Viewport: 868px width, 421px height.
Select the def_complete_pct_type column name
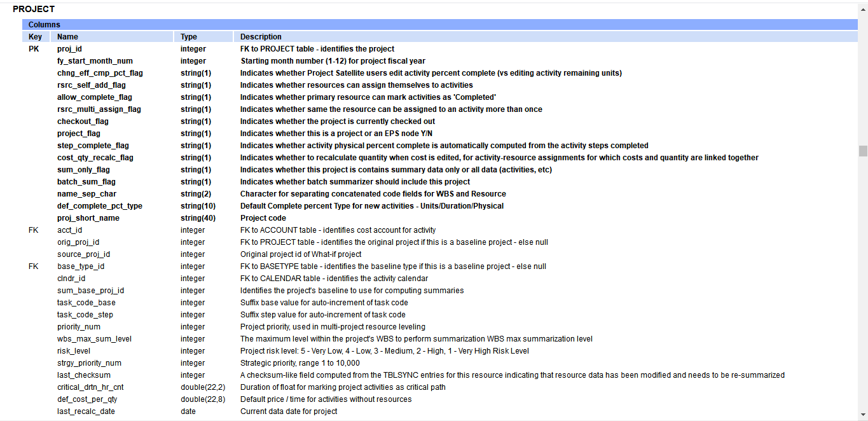(100, 206)
